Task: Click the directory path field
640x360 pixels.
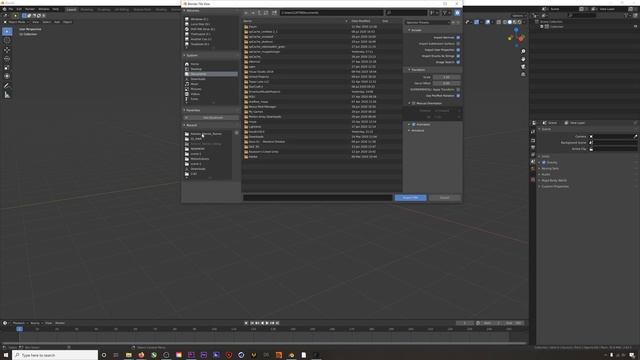Action: [331, 13]
